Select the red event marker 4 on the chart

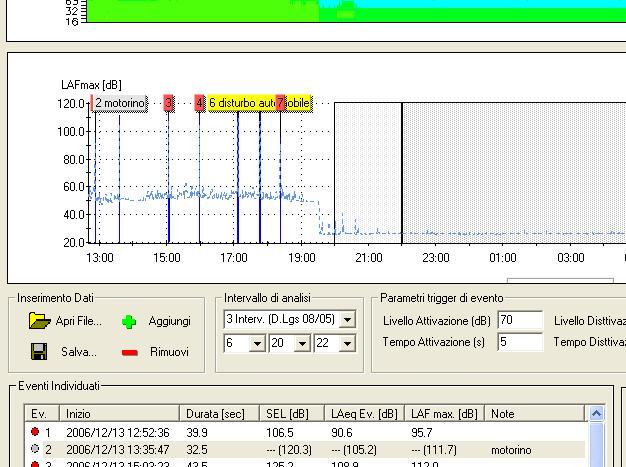(200, 103)
